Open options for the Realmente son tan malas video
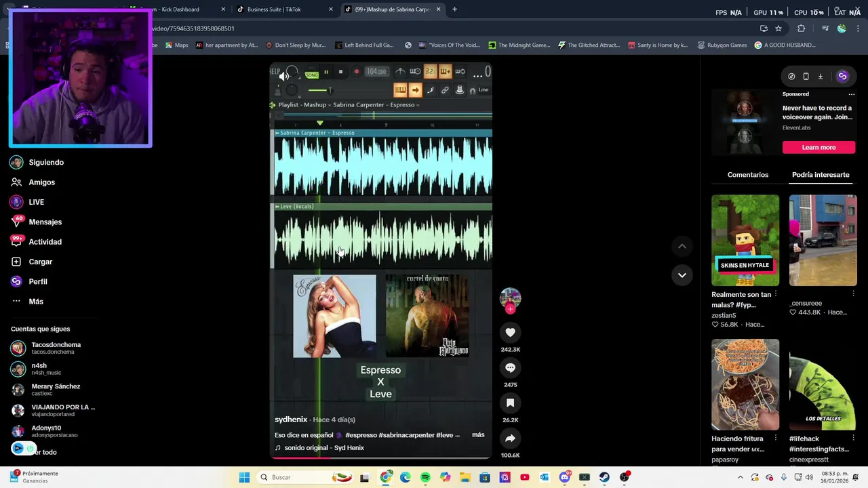Screen dimensions: 868x488 tap(776, 294)
